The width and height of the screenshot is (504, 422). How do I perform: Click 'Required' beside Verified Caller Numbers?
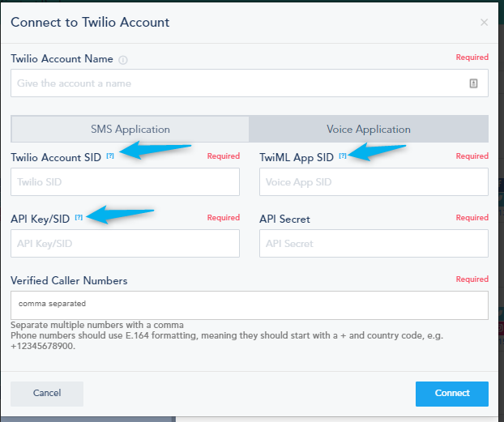[472, 279]
